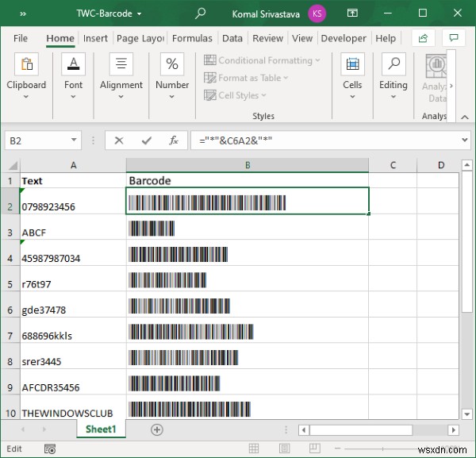Click the Share icon button
Screen dimensions: 476x458
point(424,38)
